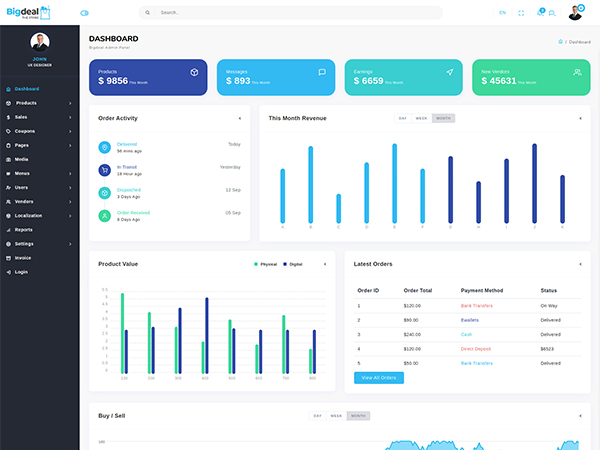Image resolution: width=600 pixels, height=450 pixels.
Task: Open the Bank Transfers link in first order
Action: [x=476, y=305]
